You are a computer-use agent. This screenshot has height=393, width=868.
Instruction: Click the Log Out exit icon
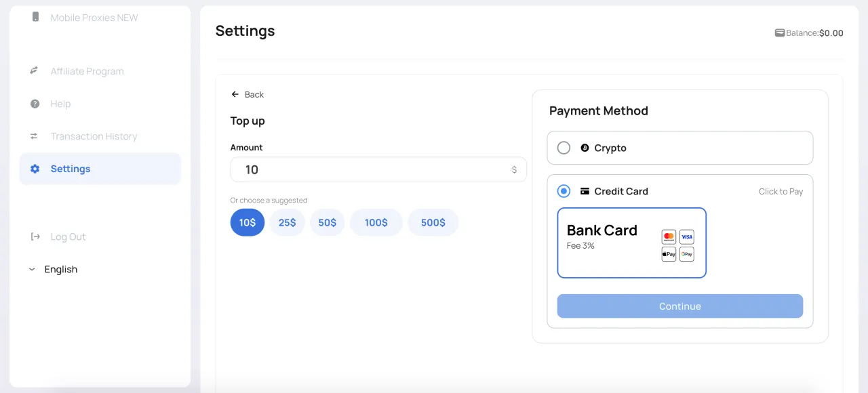point(35,236)
